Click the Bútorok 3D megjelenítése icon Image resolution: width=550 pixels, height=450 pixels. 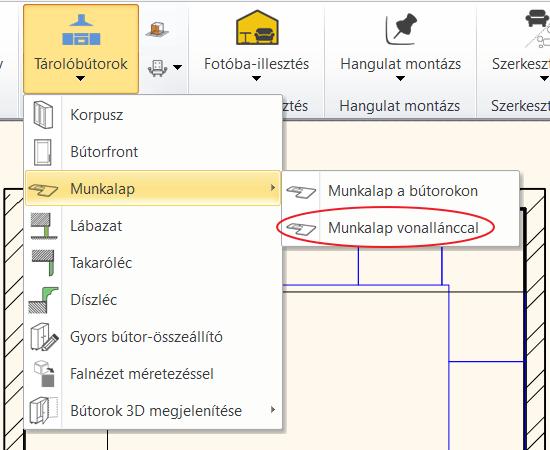pyautogui.click(x=43, y=410)
